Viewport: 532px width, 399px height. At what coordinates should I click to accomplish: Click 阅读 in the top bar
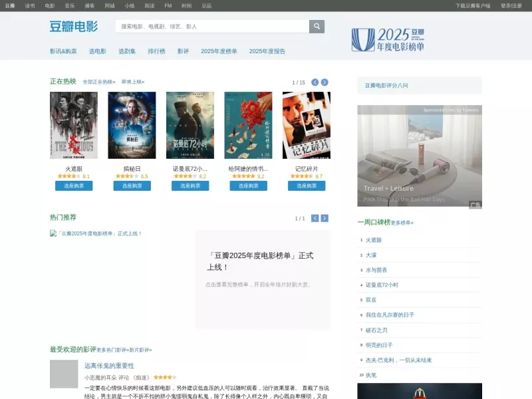tap(150, 6)
